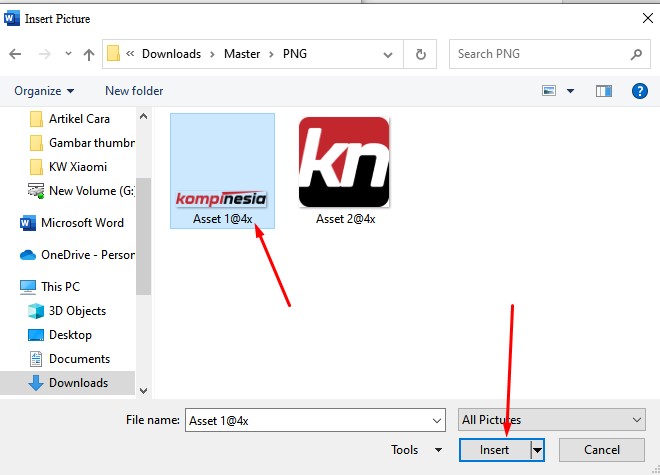Open the help question mark icon

639,91
